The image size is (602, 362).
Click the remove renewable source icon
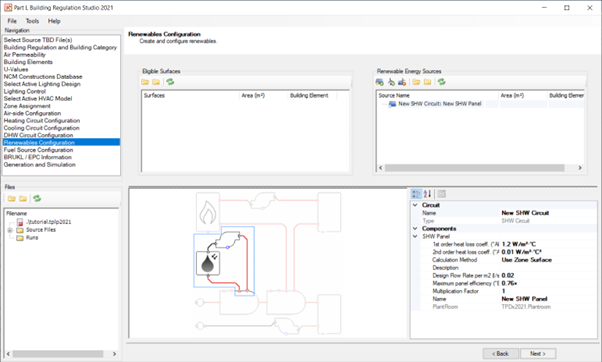(x=402, y=82)
